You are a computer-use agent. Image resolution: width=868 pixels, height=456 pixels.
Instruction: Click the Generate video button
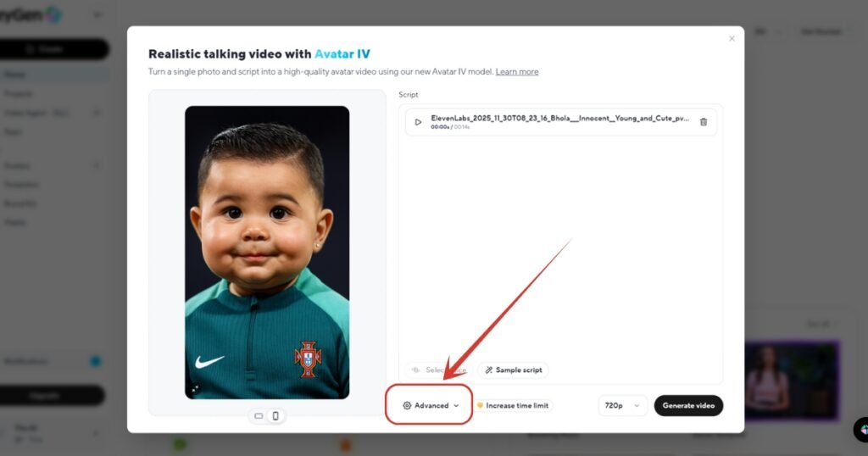click(687, 406)
